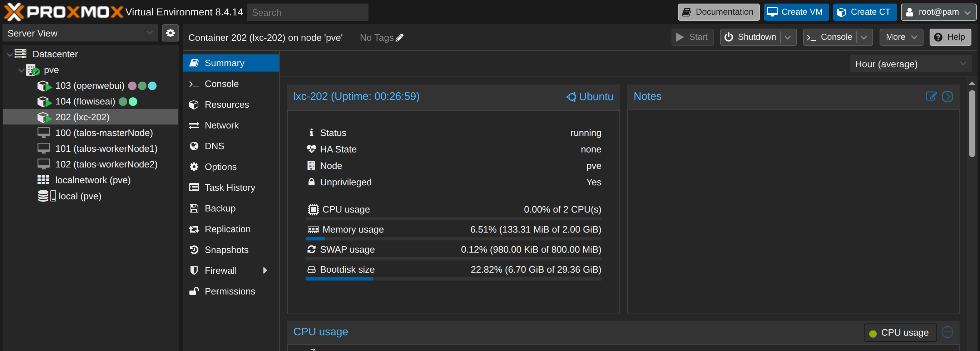Viewport: 980px width, 351px height.
Task: Collapse the Notes panel via its arrow icon
Action: (x=947, y=96)
